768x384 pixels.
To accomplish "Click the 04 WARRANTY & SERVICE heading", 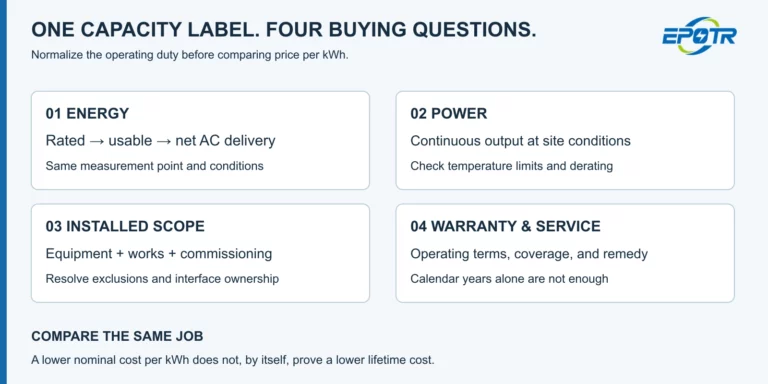I will [505, 226].
